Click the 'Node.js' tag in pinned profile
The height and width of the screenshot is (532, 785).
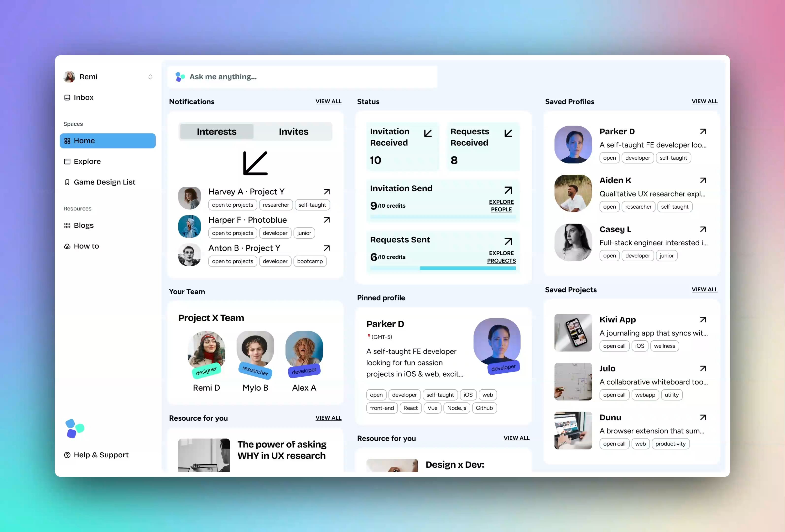(456, 408)
